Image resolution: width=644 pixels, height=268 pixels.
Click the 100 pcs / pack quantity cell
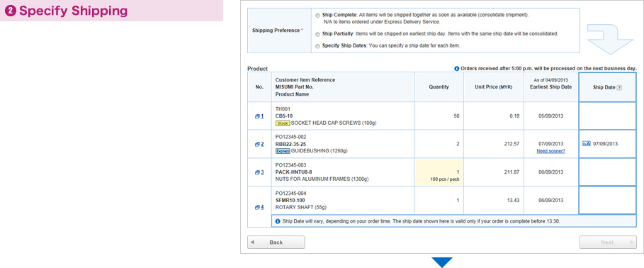(x=439, y=172)
